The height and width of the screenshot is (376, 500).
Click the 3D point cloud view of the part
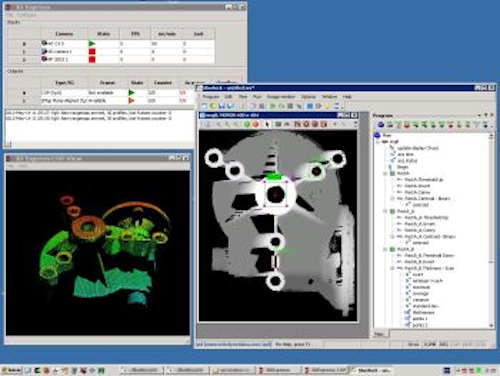click(98, 253)
